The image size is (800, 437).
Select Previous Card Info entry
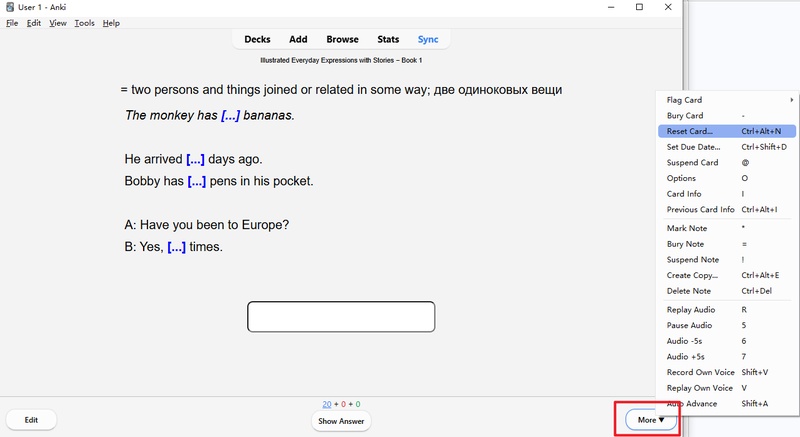click(x=727, y=210)
